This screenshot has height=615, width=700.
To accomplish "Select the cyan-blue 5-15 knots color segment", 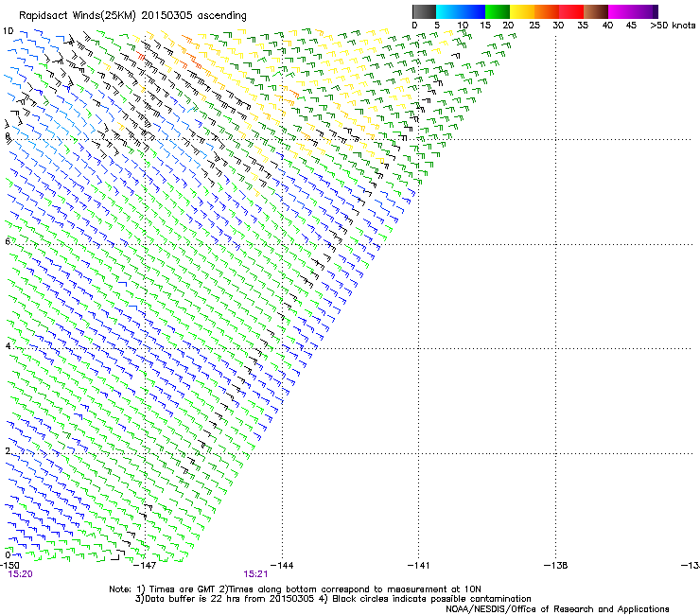I will (461, 11).
